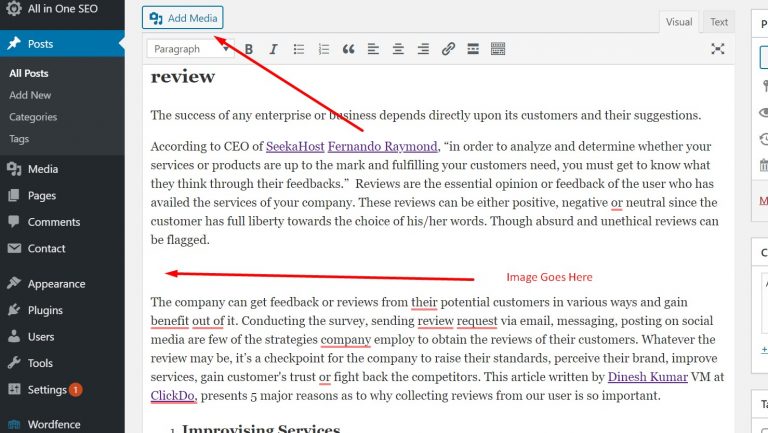This screenshot has height=433, width=768.
Task: Open the Wordfence menu
Action: click(x=62, y=424)
